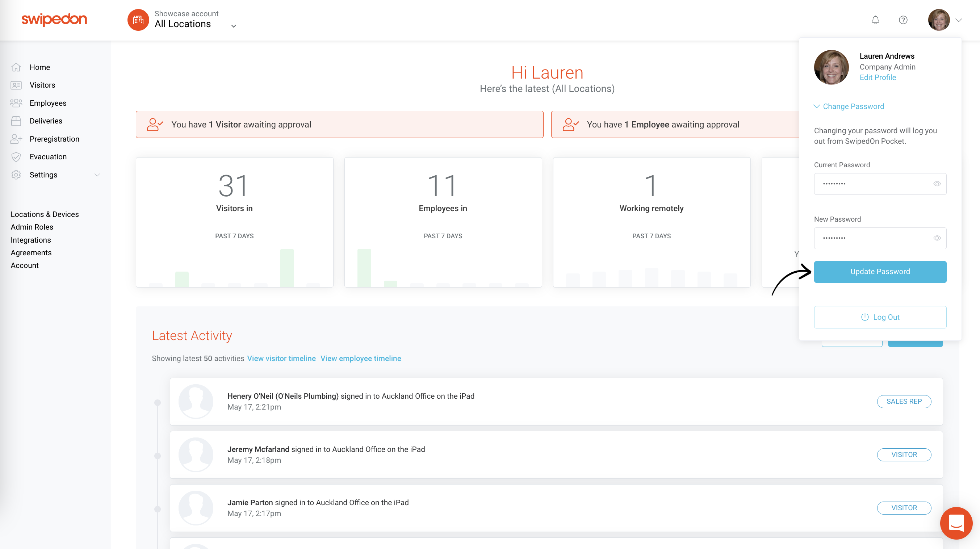Click the Settings gear icon
Image resolution: width=980 pixels, height=549 pixels.
click(16, 175)
